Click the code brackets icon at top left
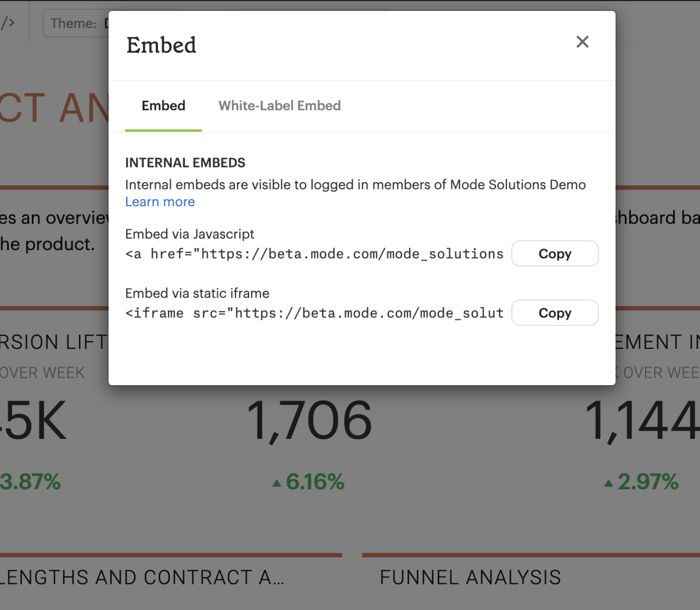The image size is (700, 610). [x=7, y=23]
